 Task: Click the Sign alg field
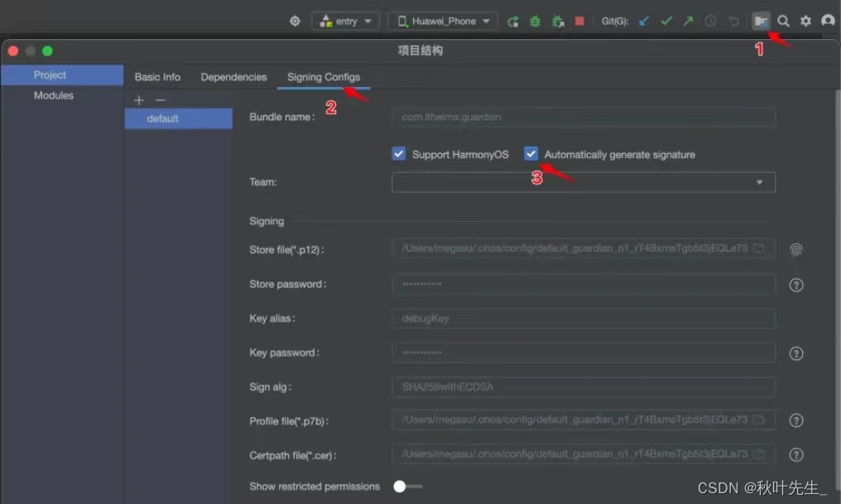(x=584, y=387)
